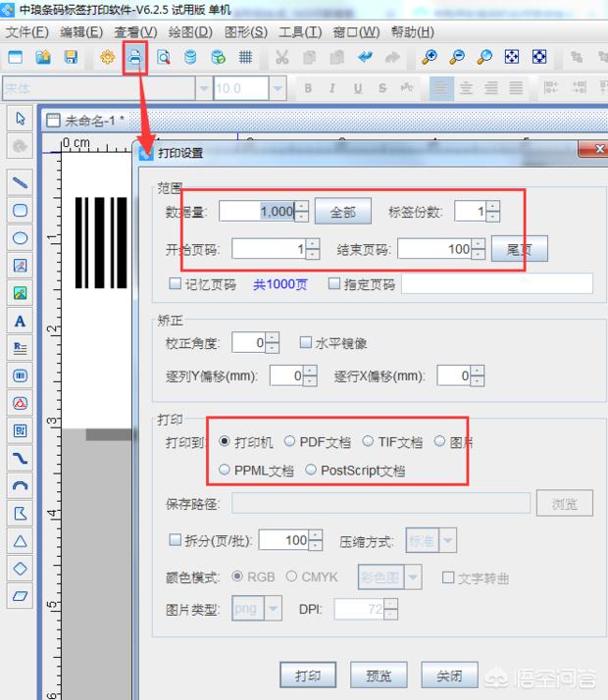
Task: Select the triangle shape tool
Action: tap(20, 541)
